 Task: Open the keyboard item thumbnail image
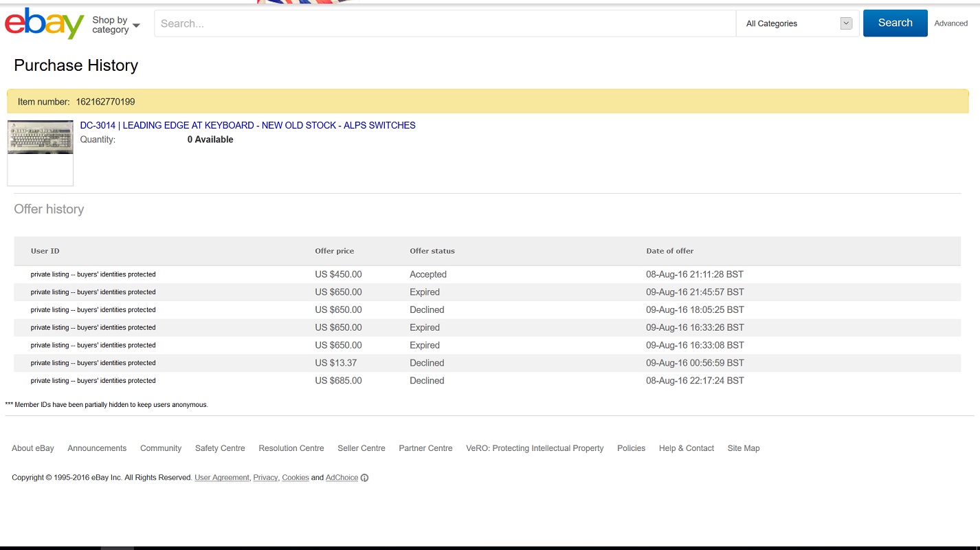[x=41, y=137]
